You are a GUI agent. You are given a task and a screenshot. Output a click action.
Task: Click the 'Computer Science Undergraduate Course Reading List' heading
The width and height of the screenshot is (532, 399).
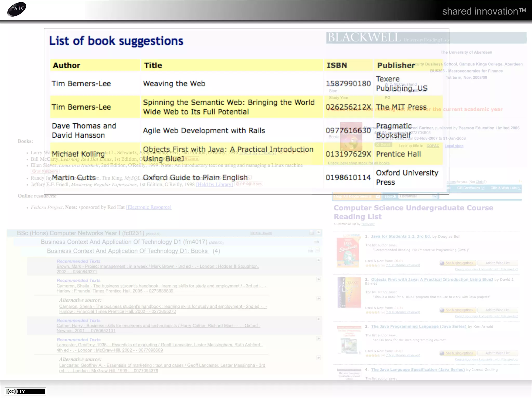[413, 212]
